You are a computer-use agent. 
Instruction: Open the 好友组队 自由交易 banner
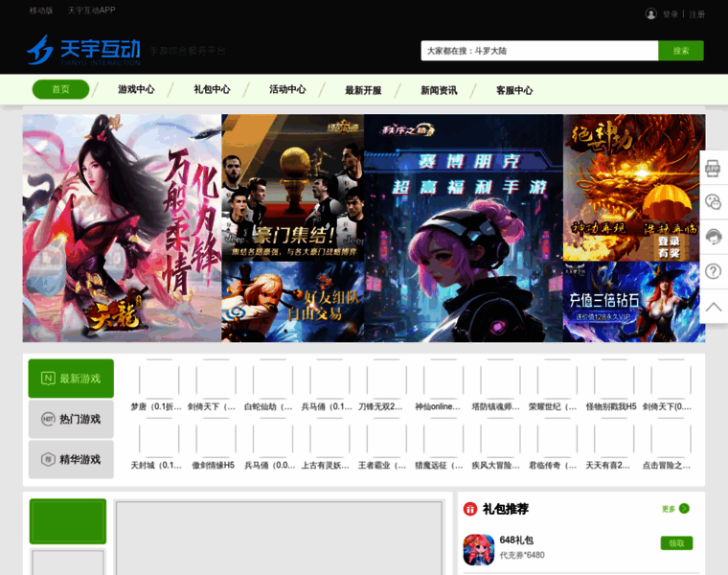(x=292, y=302)
